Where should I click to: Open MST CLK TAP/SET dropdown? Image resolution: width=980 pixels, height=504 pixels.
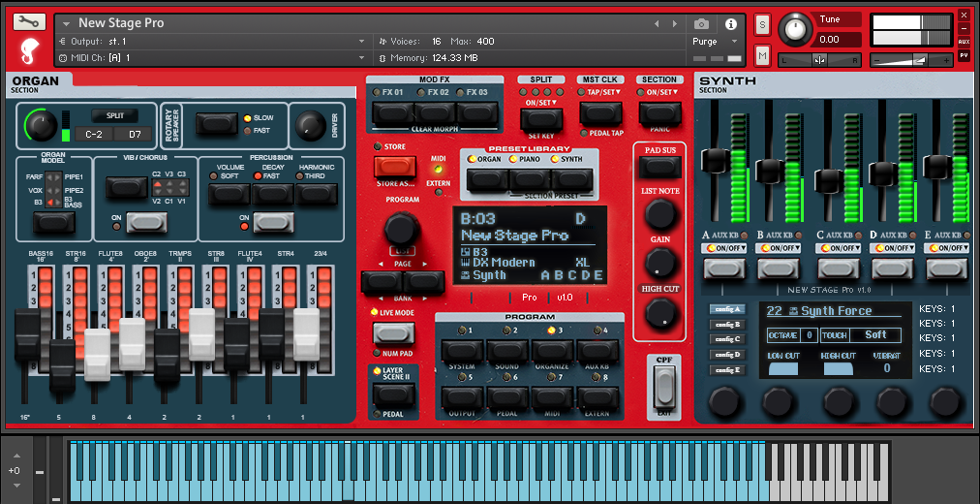tap(603, 92)
